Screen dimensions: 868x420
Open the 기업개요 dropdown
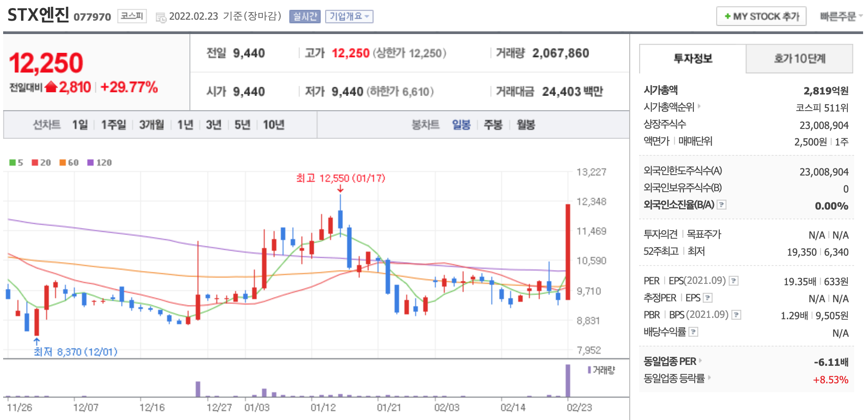click(x=349, y=17)
